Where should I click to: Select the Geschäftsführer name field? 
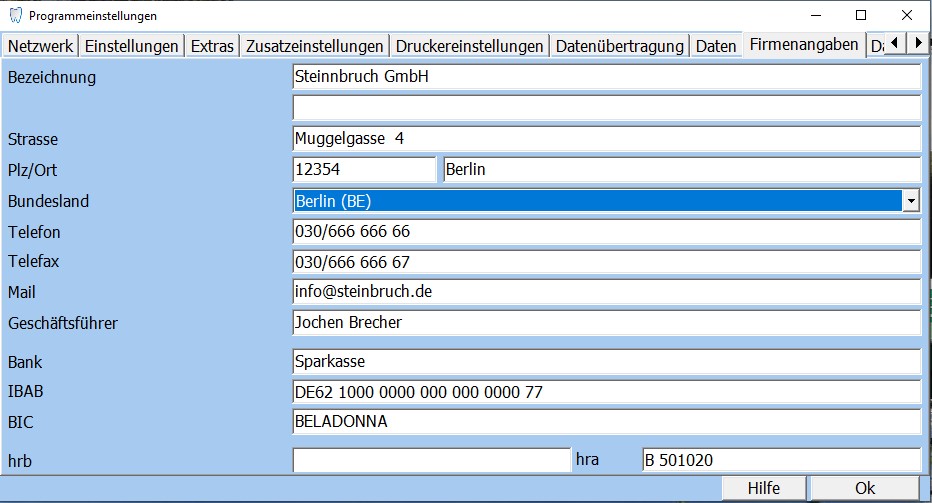coord(605,323)
